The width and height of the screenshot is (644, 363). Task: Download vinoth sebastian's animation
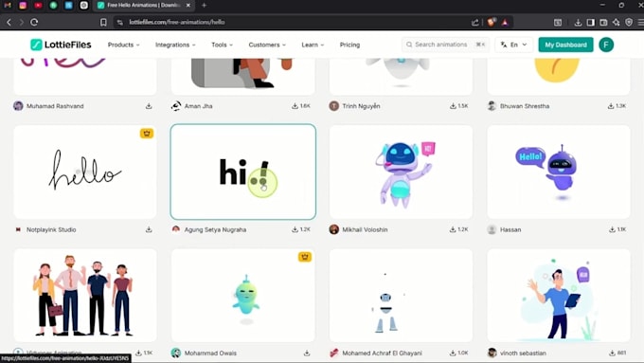point(617,353)
